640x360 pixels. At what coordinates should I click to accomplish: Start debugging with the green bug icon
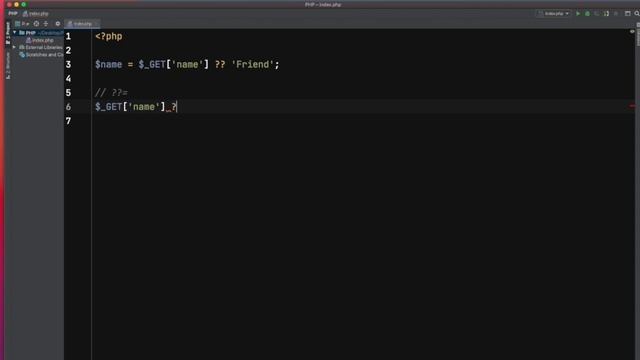[x=587, y=13]
